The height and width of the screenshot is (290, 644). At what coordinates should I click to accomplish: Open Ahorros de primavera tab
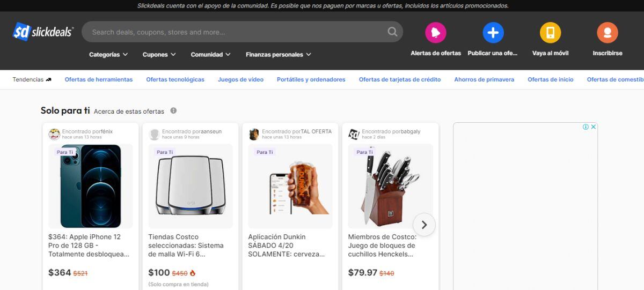(x=484, y=79)
